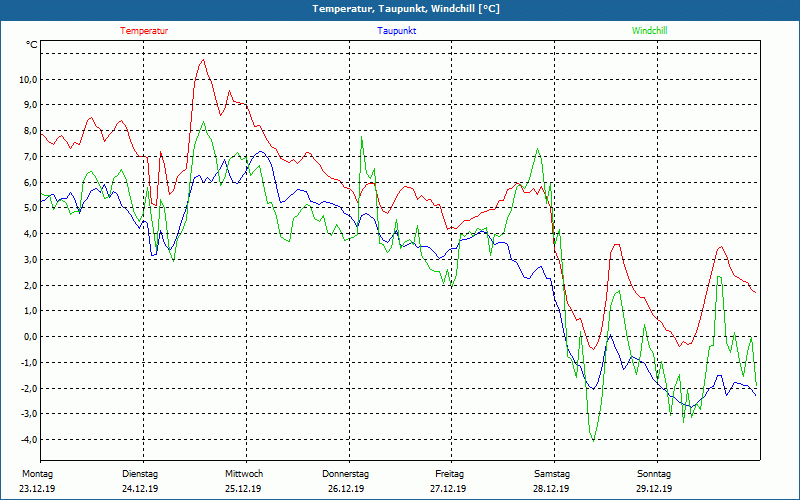The height and width of the screenshot is (500, 800).
Task: Click the 0,0 y-axis value
Action: click(30, 337)
